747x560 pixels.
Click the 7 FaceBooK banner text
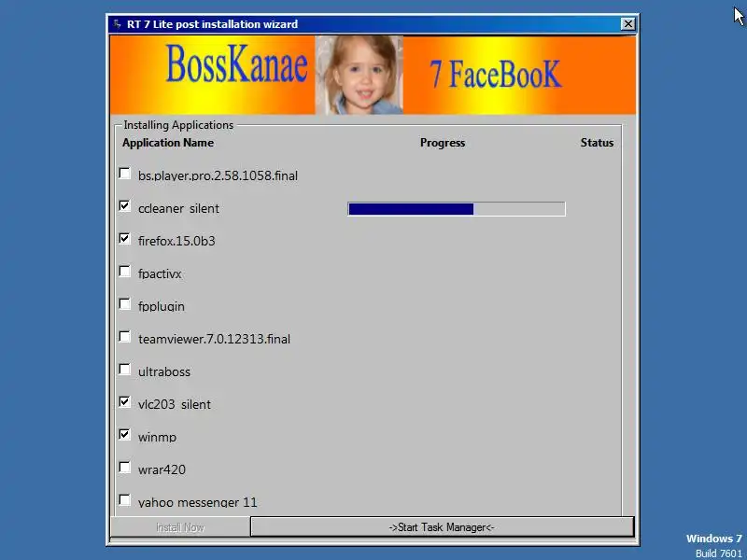click(x=496, y=74)
